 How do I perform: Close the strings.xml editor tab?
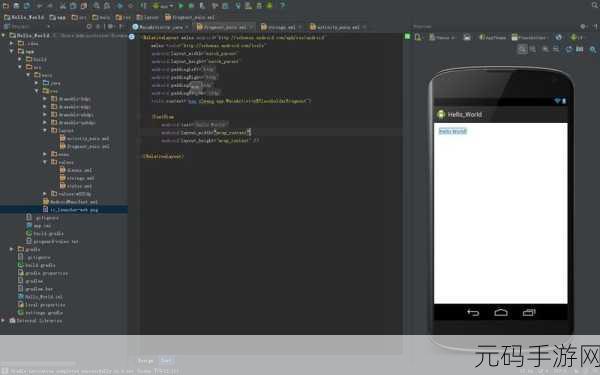tap(300, 27)
